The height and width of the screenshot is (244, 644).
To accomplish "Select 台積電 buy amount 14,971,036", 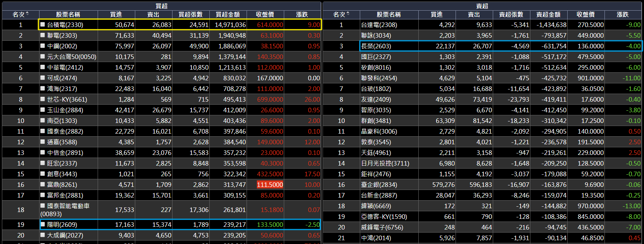I will pos(230,25).
